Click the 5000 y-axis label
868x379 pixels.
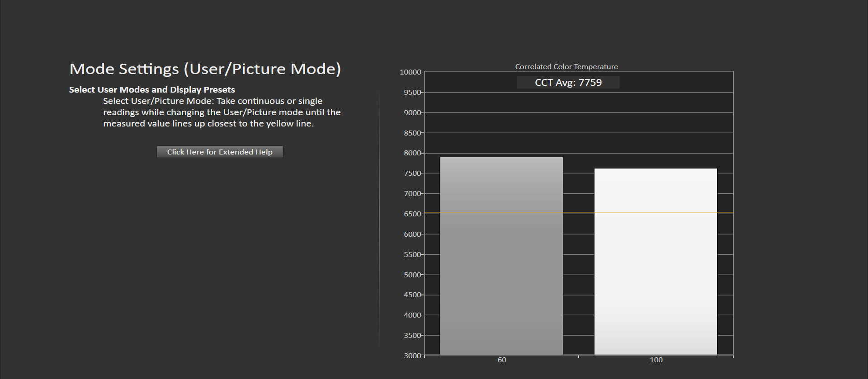[x=412, y=275]
